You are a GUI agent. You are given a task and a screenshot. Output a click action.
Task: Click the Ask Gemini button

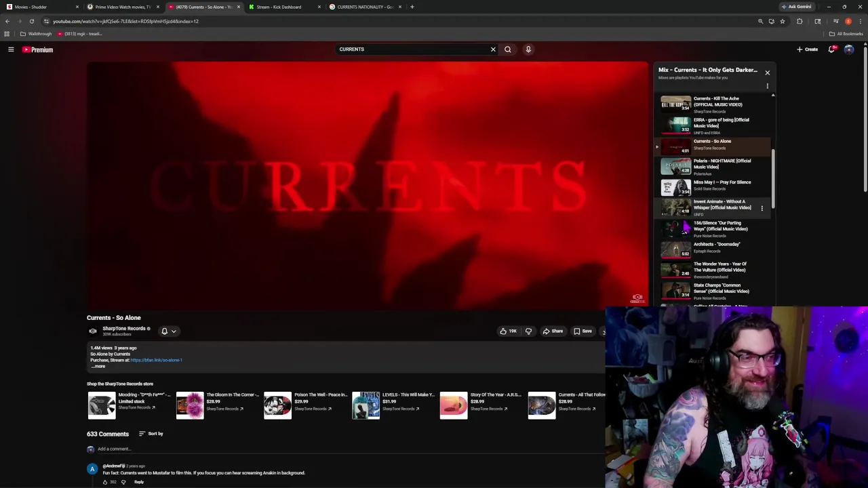(796, 7)
